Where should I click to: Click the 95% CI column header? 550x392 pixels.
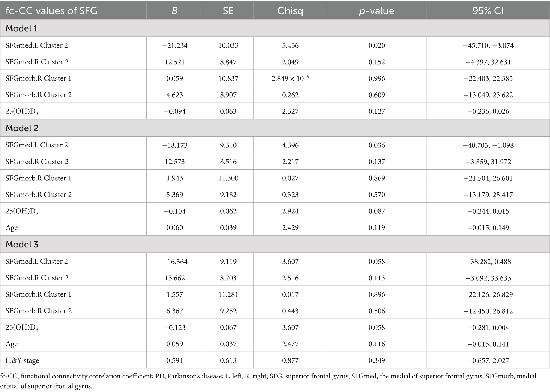tap(488, 11)
